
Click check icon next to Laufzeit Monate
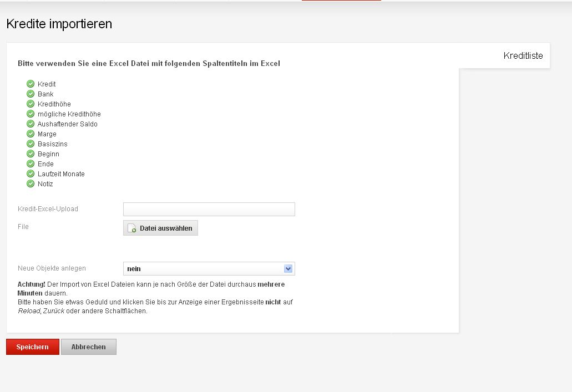(x=31, y=174)
